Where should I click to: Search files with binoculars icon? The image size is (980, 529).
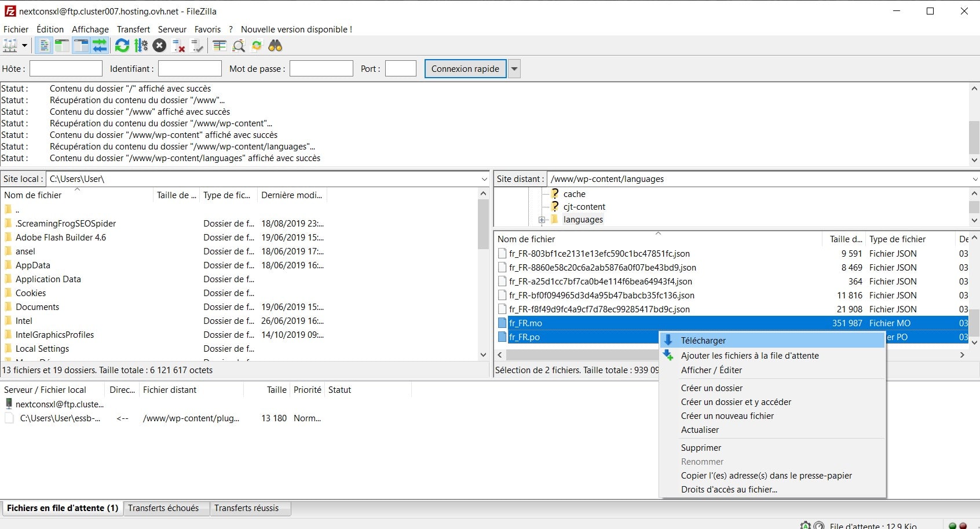(x=275, y=46)
